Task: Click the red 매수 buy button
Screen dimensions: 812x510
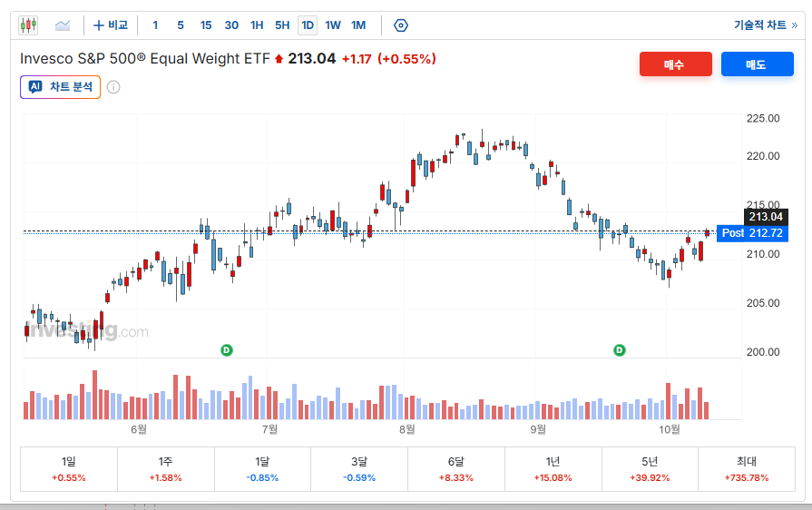Action: 675,64
